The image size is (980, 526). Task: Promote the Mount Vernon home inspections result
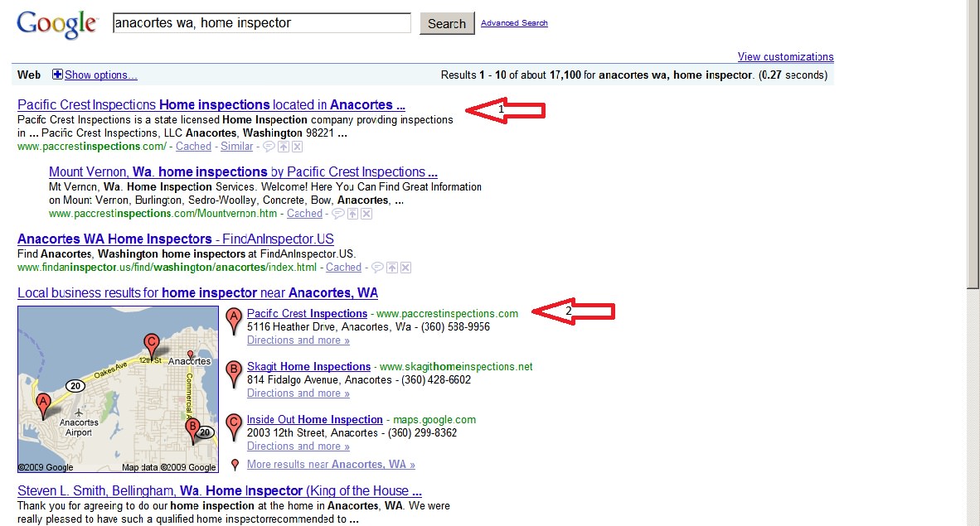(352, 214)
